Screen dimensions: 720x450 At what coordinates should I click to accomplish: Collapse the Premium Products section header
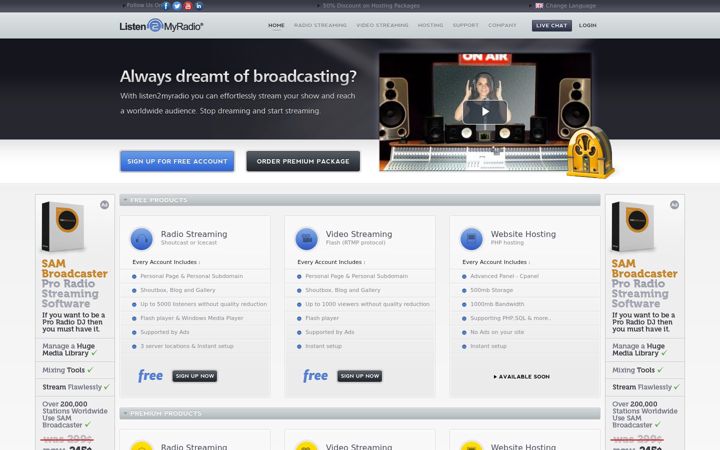[360, 414]
